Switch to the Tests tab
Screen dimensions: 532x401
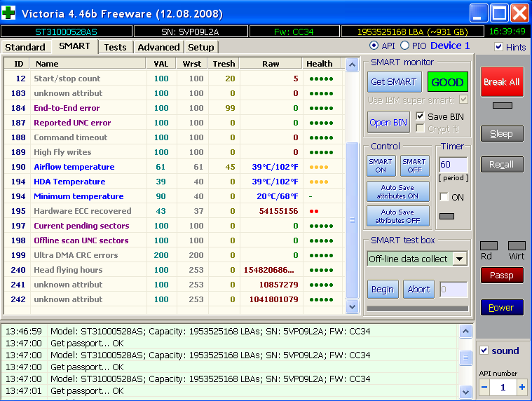pos(116,47)
